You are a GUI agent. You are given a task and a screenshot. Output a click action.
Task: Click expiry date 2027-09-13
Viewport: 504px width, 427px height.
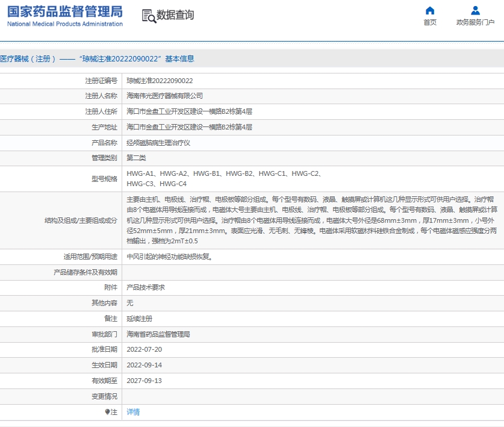point(145,381)
